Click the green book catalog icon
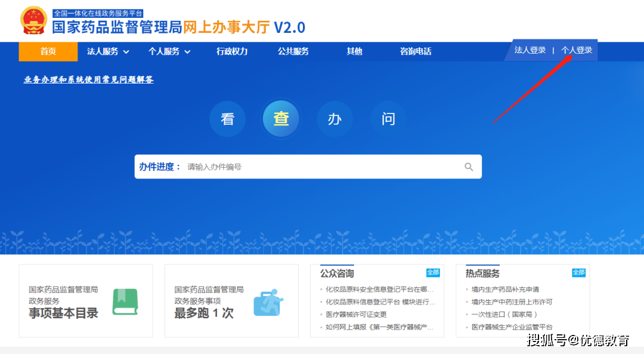This screenshot has height=354, width=644. tap(125, 302)
